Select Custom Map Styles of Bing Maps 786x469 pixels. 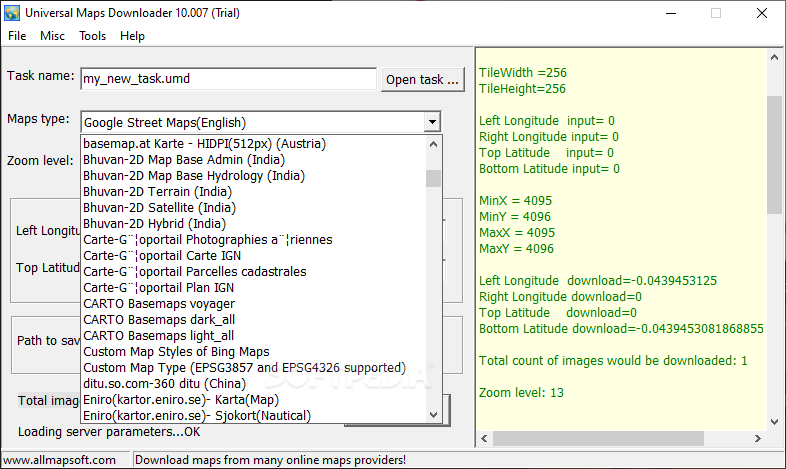click(253, 352)
